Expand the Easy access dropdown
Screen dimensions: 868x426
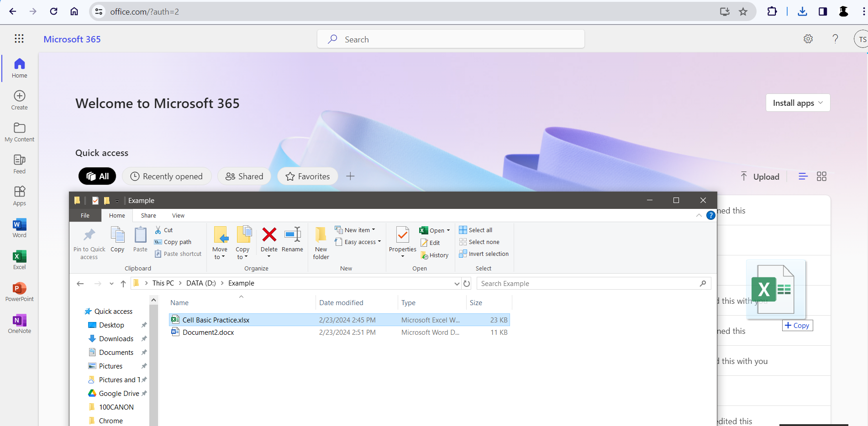point(358,242)
